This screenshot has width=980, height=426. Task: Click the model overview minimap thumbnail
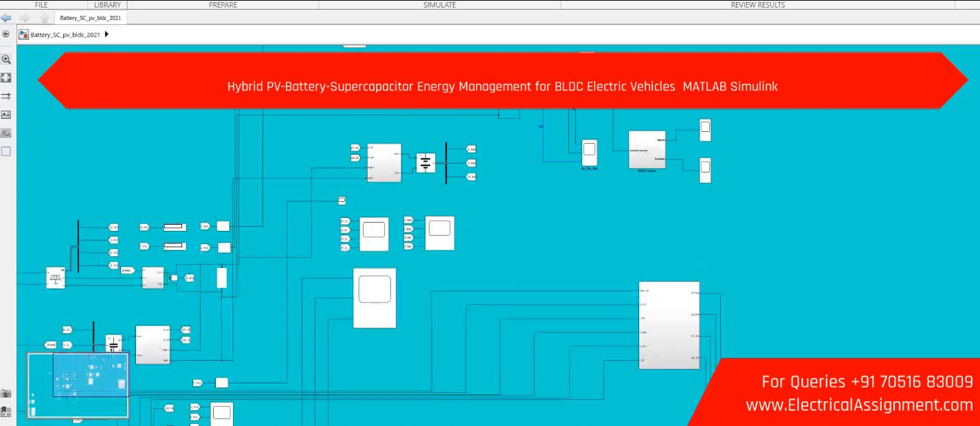pyautogui.click(x=78, y=385)
